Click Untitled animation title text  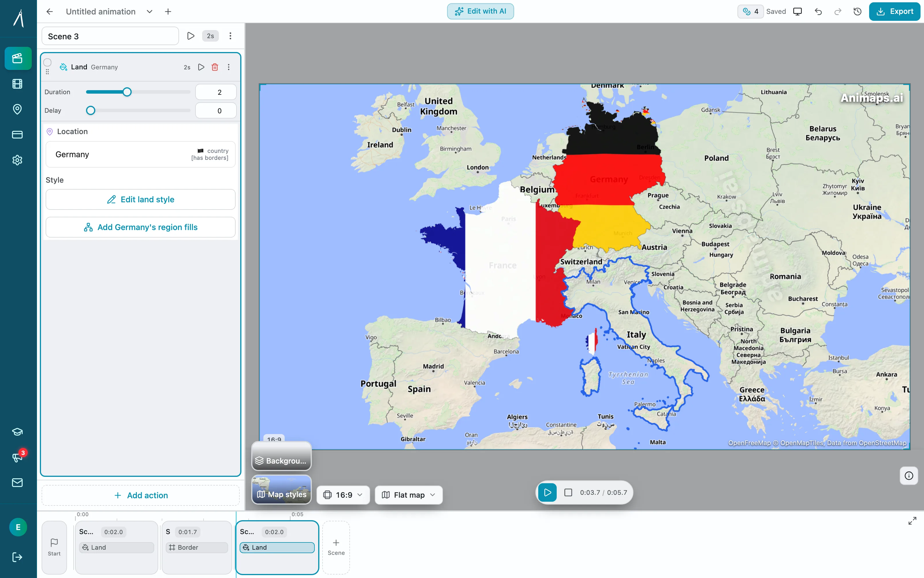pos(100,12)
